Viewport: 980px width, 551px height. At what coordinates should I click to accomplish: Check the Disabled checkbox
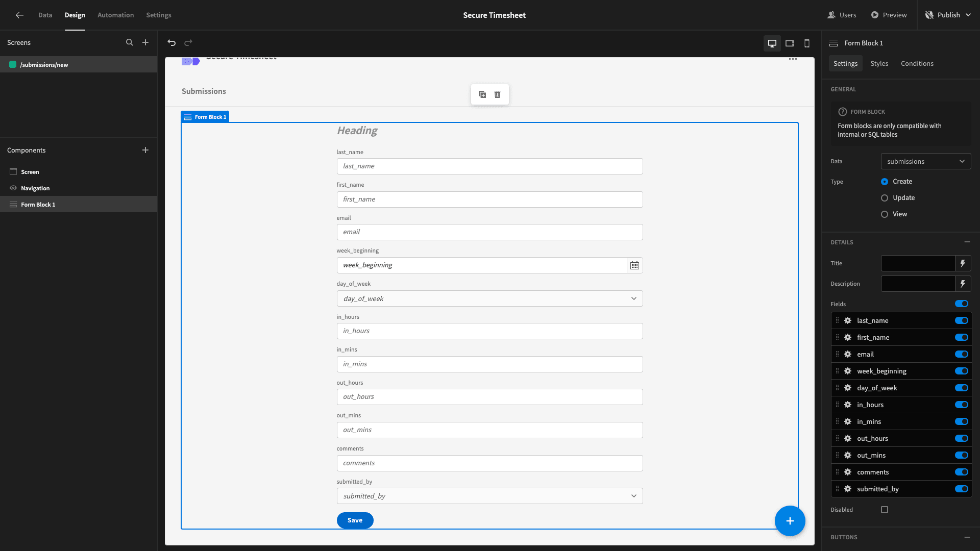(x=885, y=510)
